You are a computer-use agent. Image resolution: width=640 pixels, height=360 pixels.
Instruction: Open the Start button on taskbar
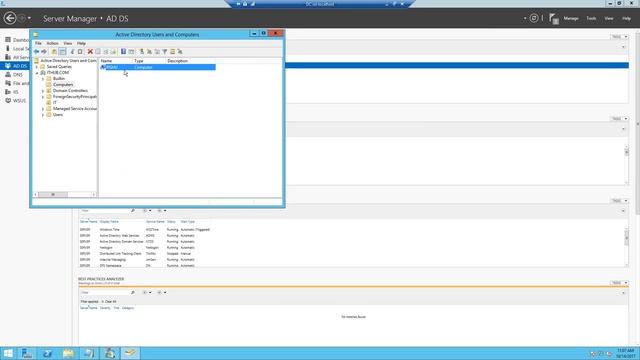tap(8, 353)
